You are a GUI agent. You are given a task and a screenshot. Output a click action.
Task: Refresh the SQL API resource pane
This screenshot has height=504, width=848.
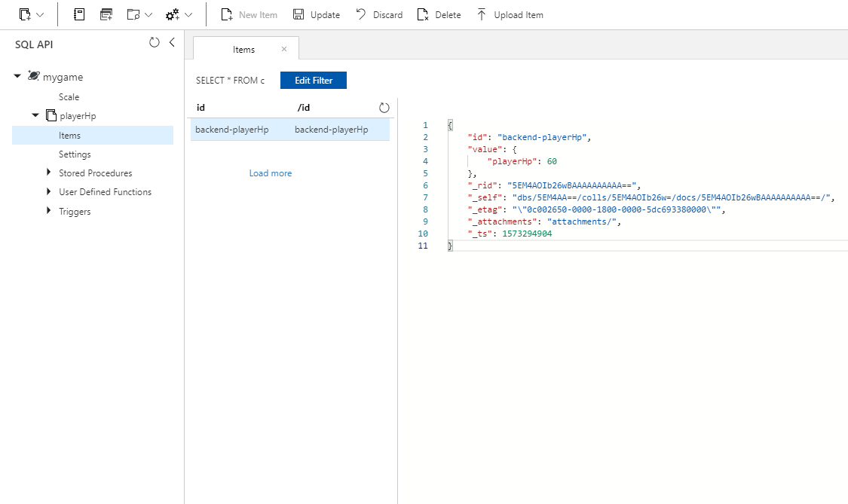(155, 43)
